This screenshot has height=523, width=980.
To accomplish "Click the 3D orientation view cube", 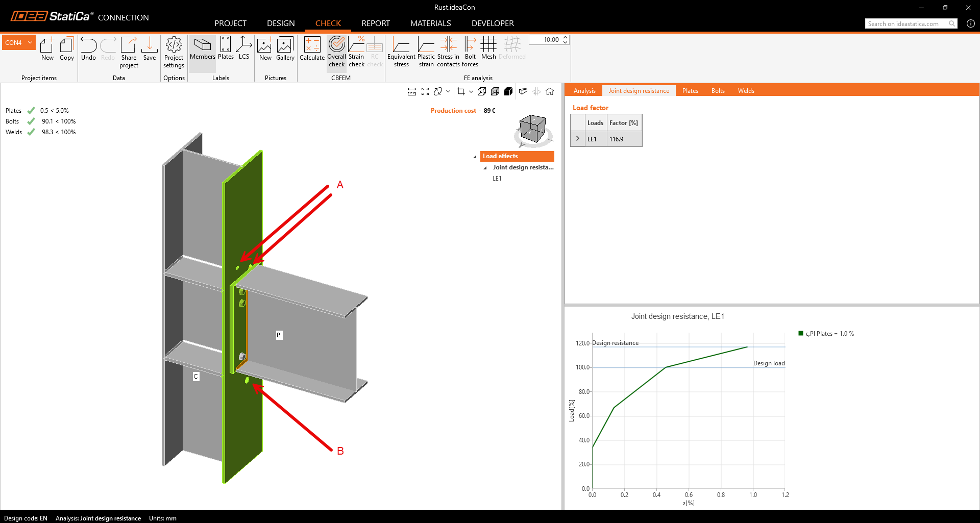I will point(533,128).
